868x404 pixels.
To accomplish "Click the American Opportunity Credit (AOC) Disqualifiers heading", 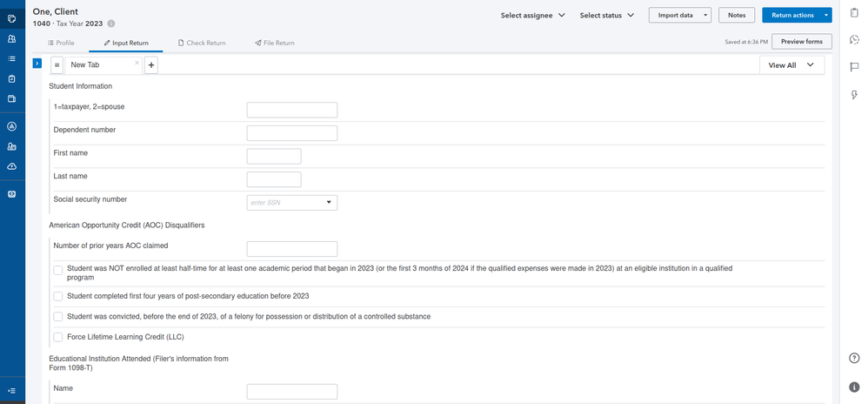I will (127, 226).
